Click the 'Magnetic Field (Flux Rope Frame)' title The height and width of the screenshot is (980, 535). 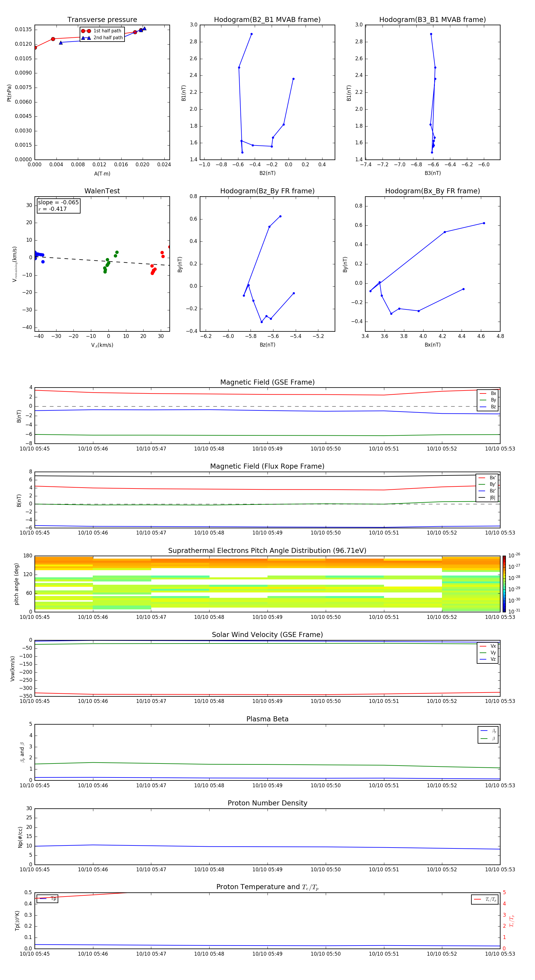pos(267,467)
